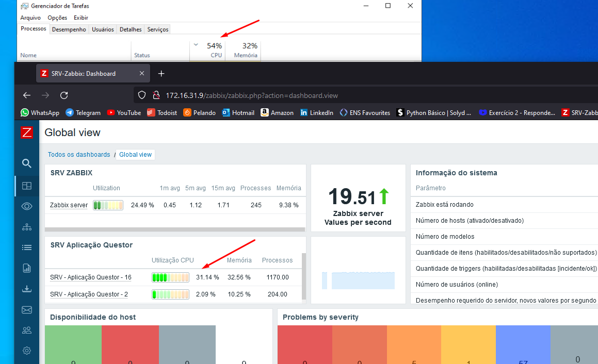Screen dimensions: 598x364
Task: Open Inventory list icon in sidebar
Action: (27, 248)
